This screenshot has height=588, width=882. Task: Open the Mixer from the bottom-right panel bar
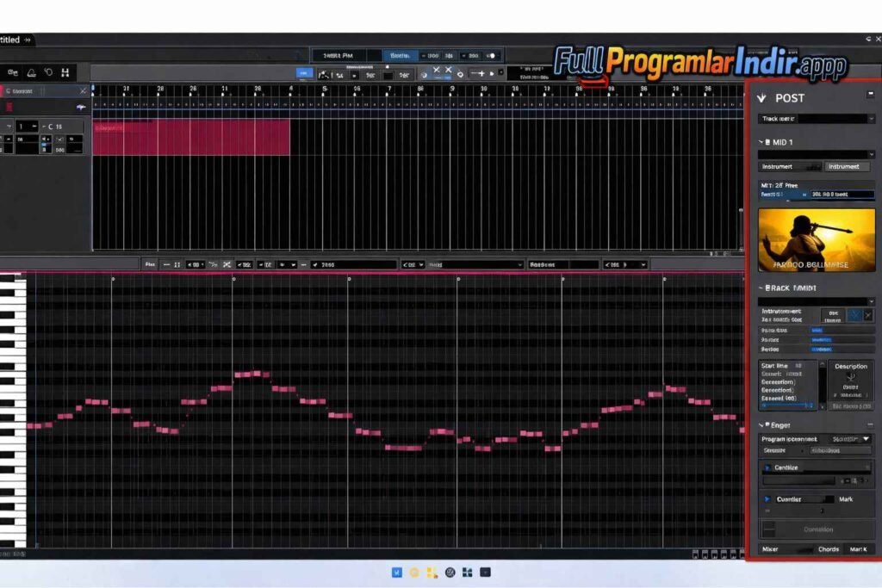click(770, 549)
